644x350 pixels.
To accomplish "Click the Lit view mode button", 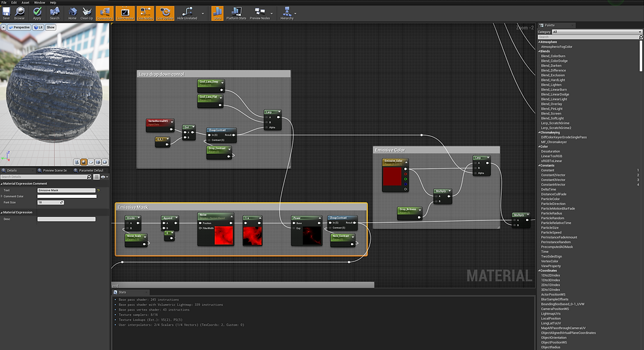I will 38,28.
